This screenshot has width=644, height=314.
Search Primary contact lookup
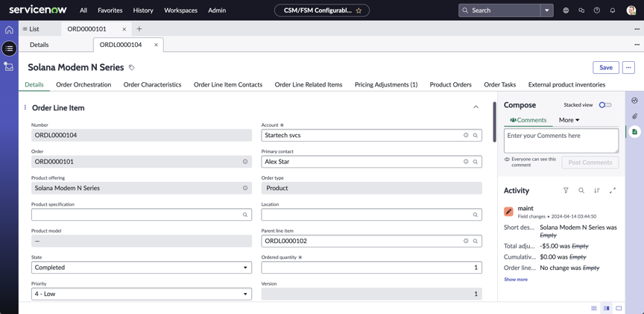476,162
